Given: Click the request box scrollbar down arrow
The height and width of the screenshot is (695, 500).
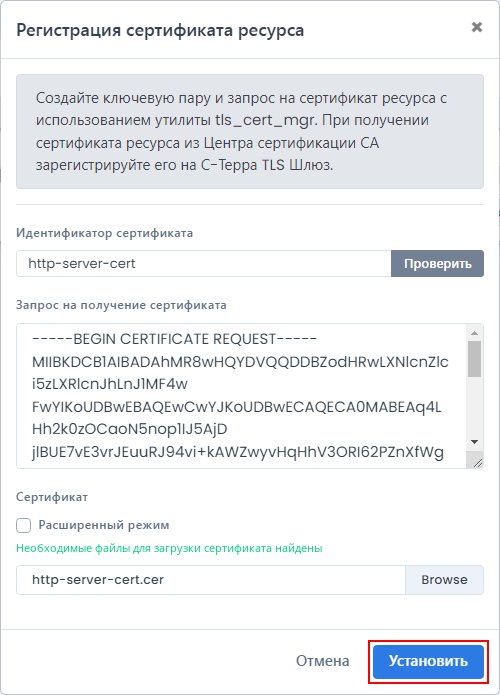Looking at the screenshot, I should (x=474, y=442).
